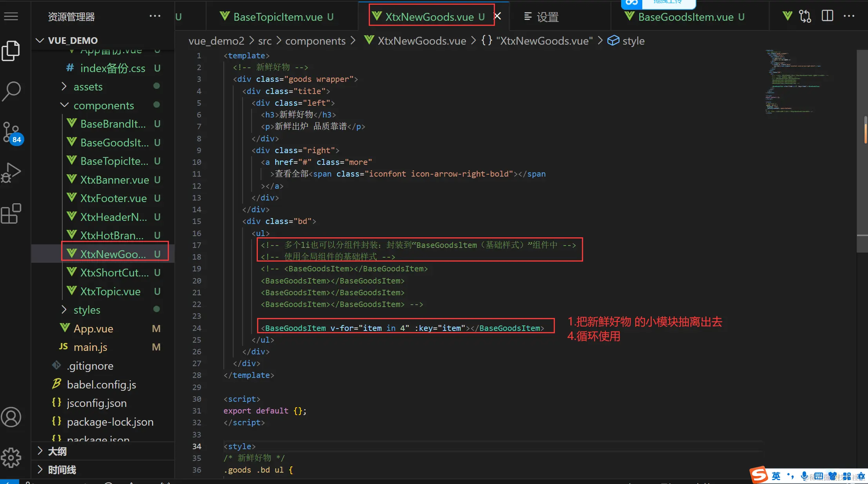Open the Extensions view
Viewport: 868px width, 484px height.
tap(11, 213)
